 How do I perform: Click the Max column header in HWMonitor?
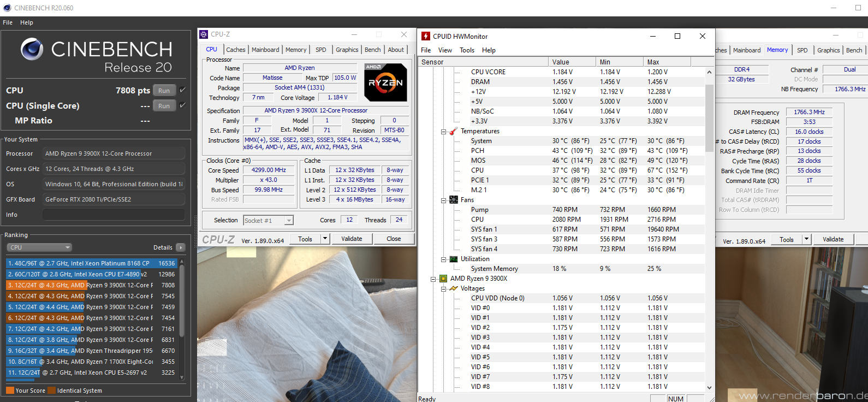pyautogui.click(x=667, y=62)
